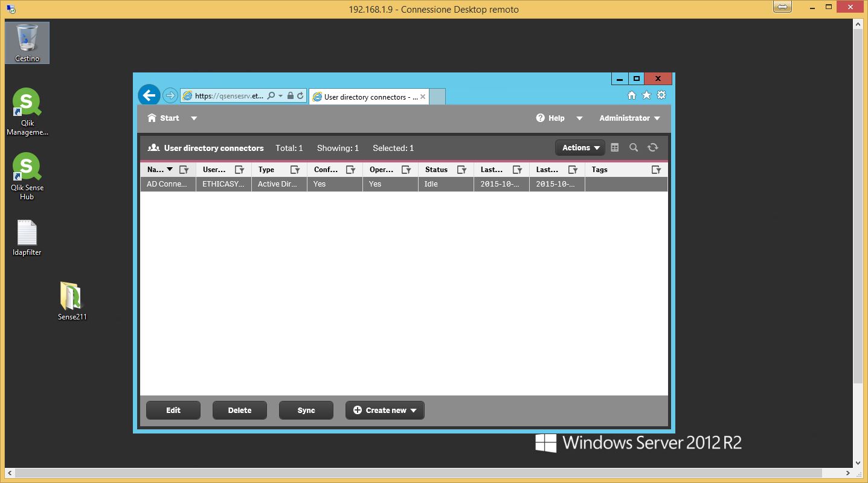Image resolution: width=868 pixels, height=483 pixels.
Task: Go to Start home page
Action: pos(163,118)
